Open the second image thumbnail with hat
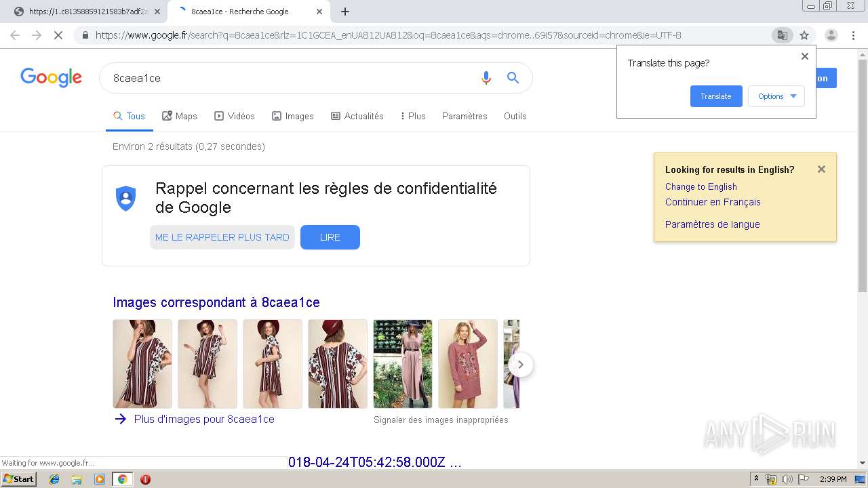 (208, 364)
